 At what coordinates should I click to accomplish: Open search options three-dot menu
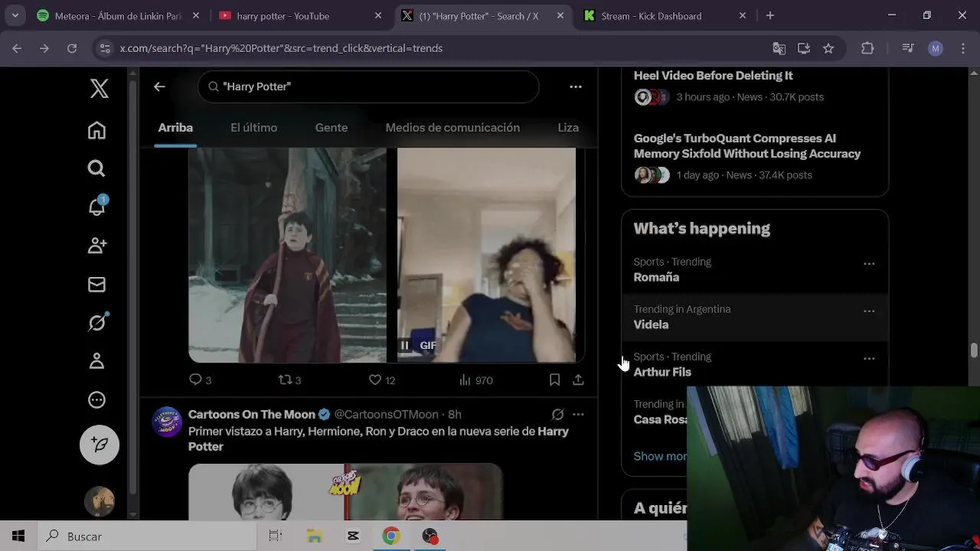[x=576, y=86]
